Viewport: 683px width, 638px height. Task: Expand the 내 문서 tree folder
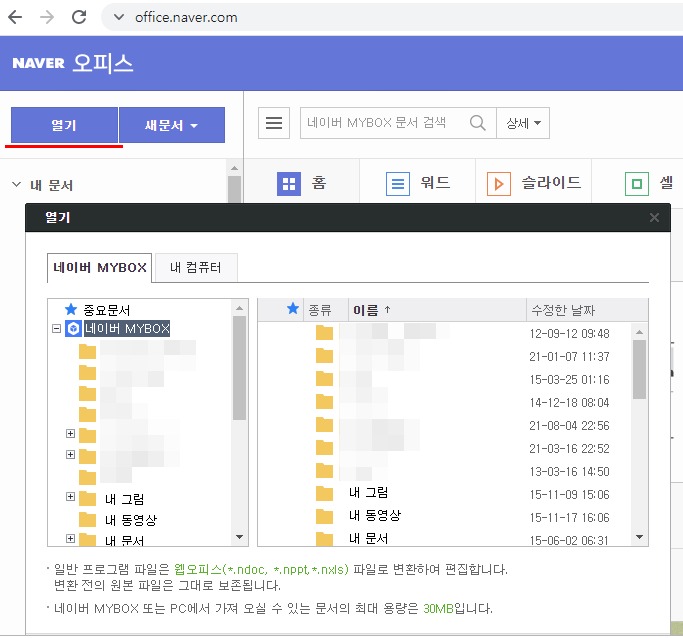pos(70,539)
